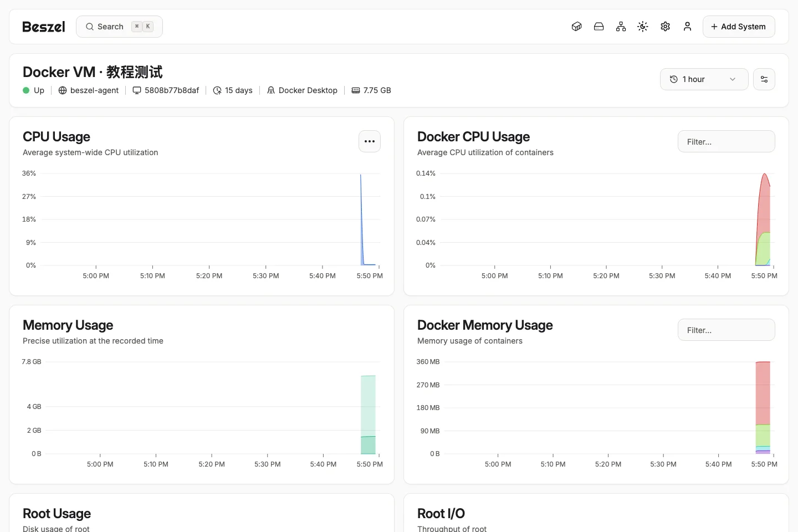
Task: Click the "36%" axis label
Action: tap(29, 173)
